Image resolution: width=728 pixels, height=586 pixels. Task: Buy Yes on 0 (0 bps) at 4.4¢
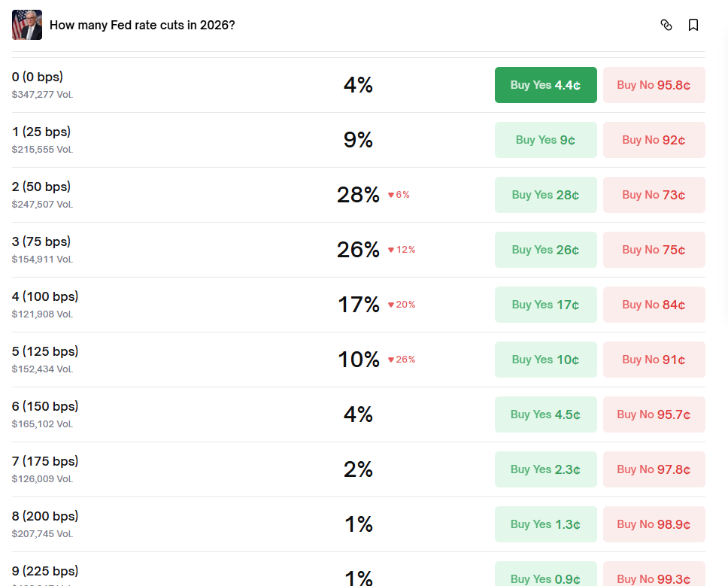pyautogui.click(x=545, y=85)
